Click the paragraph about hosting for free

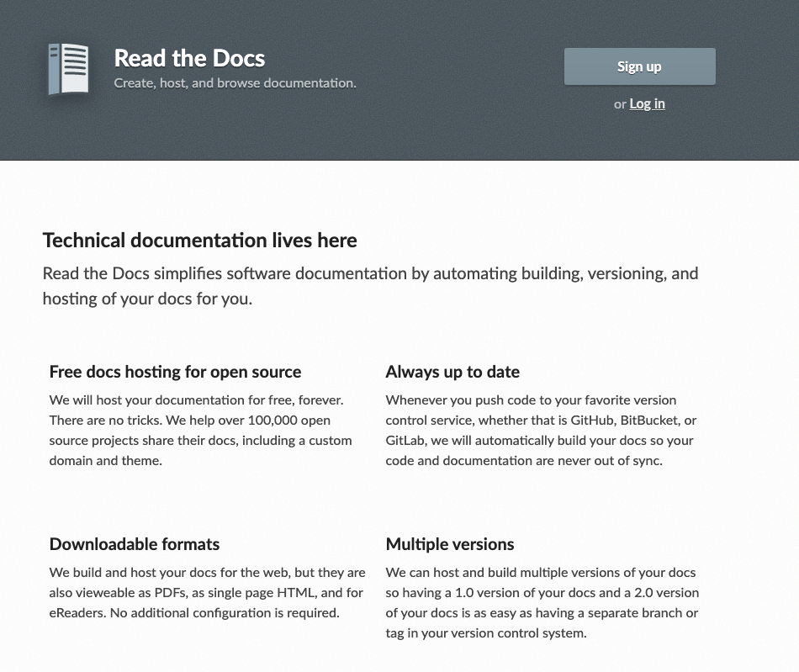click(200, 430)
